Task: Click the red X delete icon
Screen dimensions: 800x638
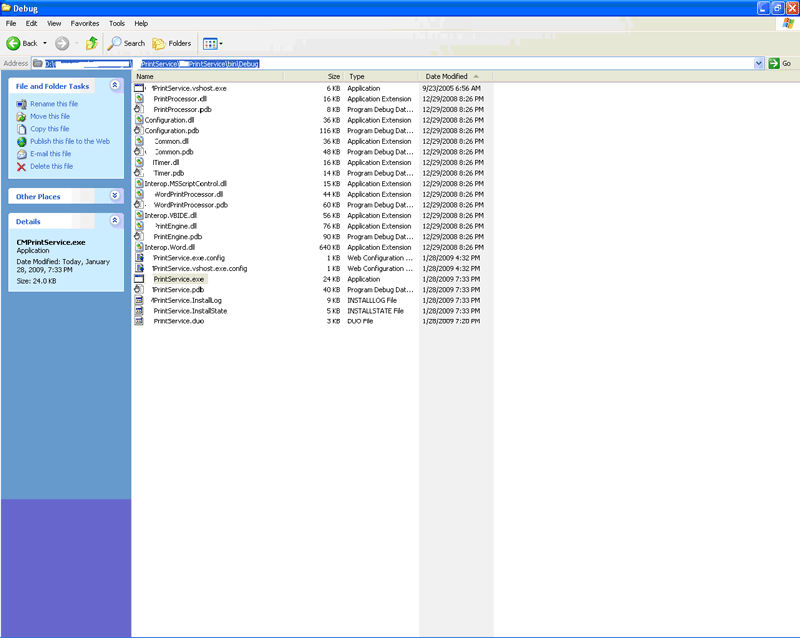Action: [21, 167]
